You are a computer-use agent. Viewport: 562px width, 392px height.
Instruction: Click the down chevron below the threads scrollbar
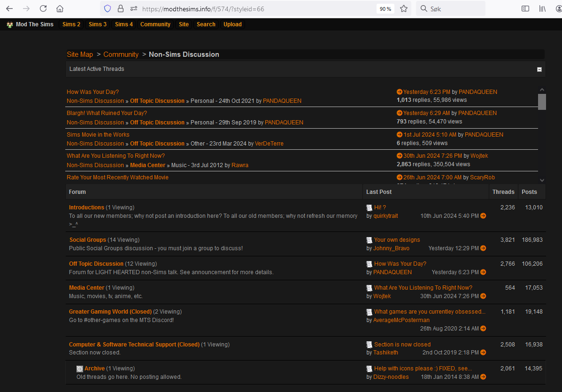542,180
